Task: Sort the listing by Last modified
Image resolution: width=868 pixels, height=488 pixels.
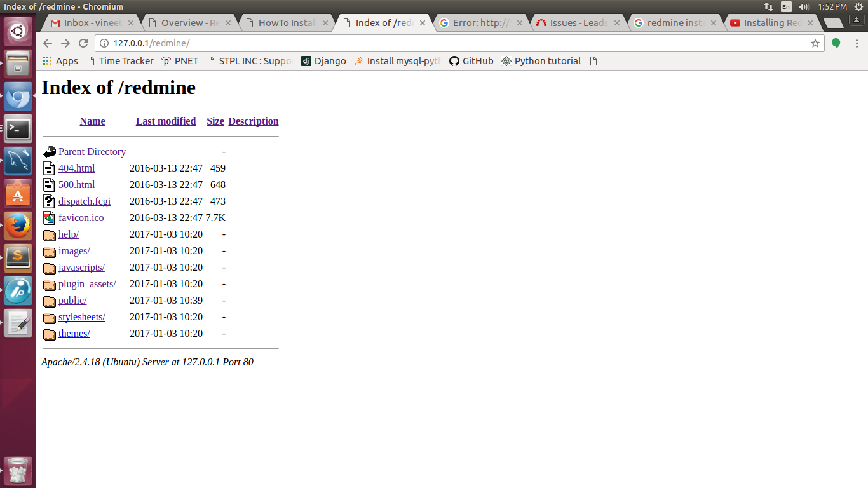Action: (x=166, y=121)
